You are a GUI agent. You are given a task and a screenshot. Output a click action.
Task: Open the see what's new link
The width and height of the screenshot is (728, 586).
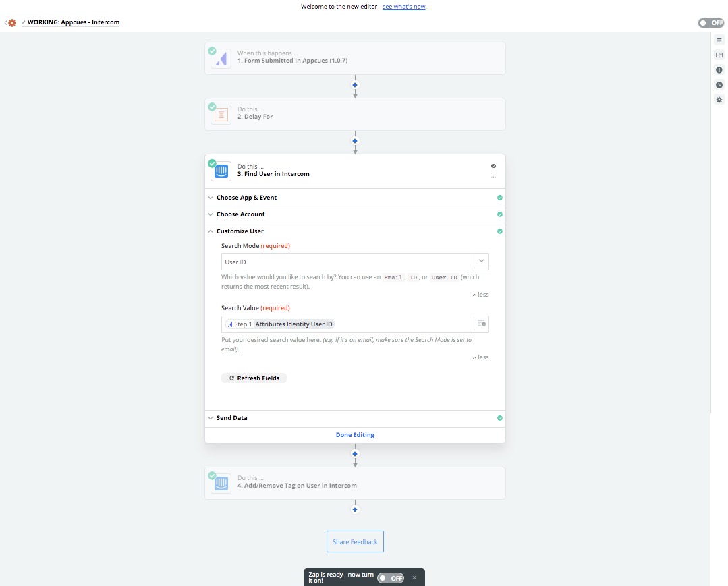(x=404, y=7)
